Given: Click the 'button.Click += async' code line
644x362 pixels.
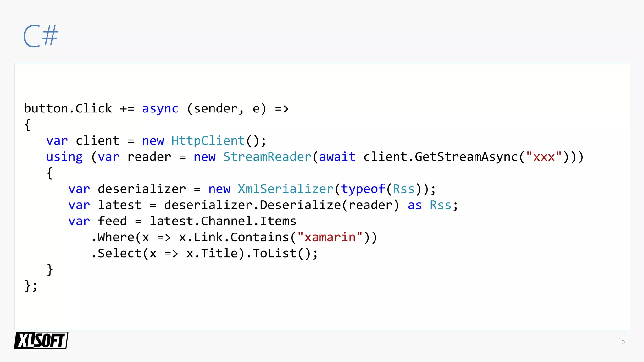Looking at the screenshot, I should (x=157, y=109).
